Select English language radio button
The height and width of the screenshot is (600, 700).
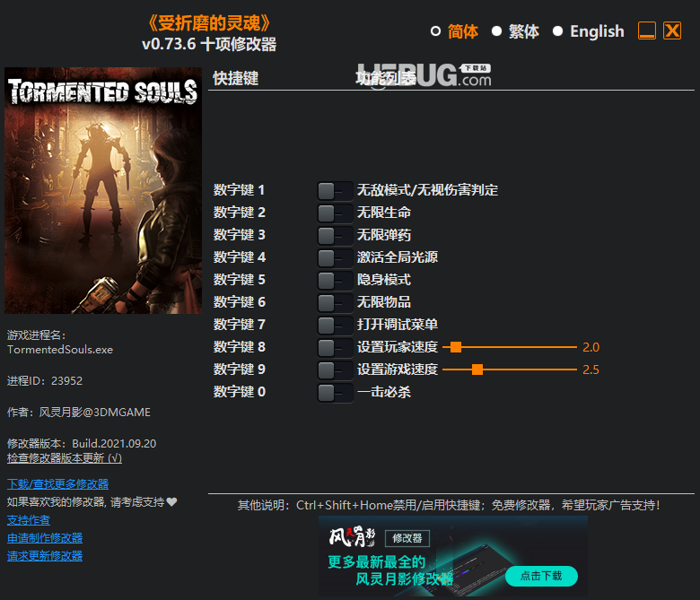[x=557, y=31]
